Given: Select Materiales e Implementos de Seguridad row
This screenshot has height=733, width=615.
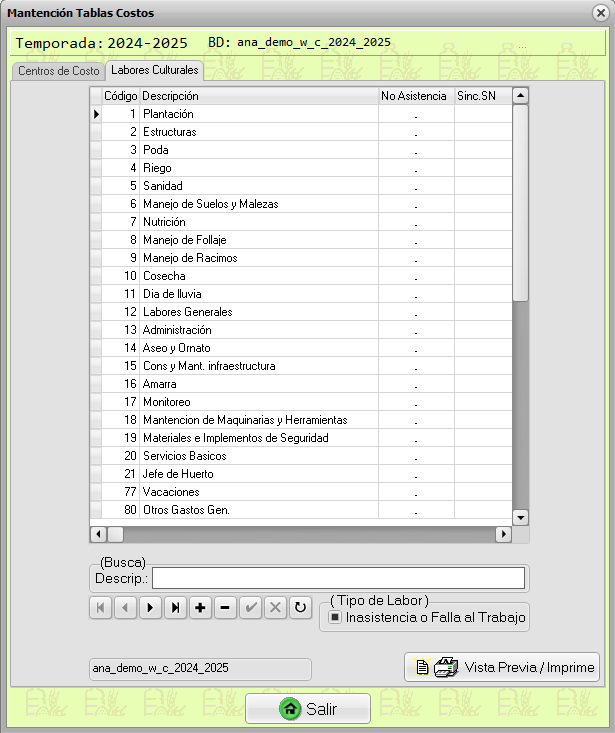Looking at the screenshot, I should coord(301,438).
